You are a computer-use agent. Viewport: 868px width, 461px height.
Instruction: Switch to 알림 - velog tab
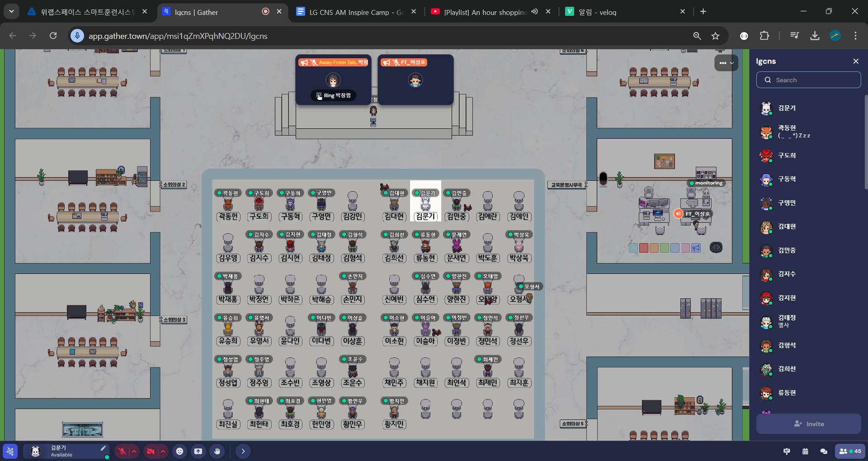point(626,12)
